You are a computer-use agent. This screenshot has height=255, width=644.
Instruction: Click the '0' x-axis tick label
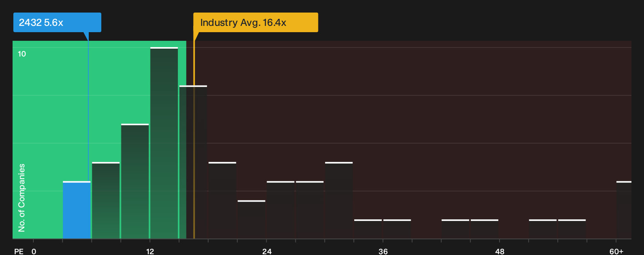34,251
